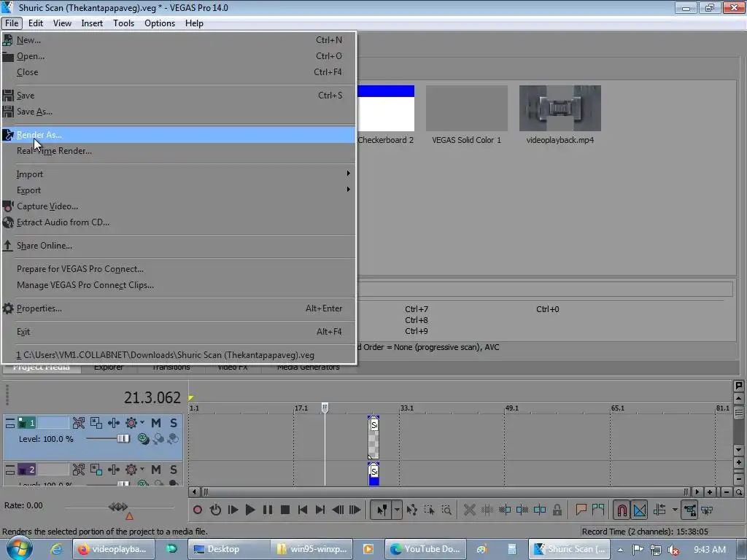Click the New project icon in File menu
The image size is (747, 560).
[x=7, y=40]
